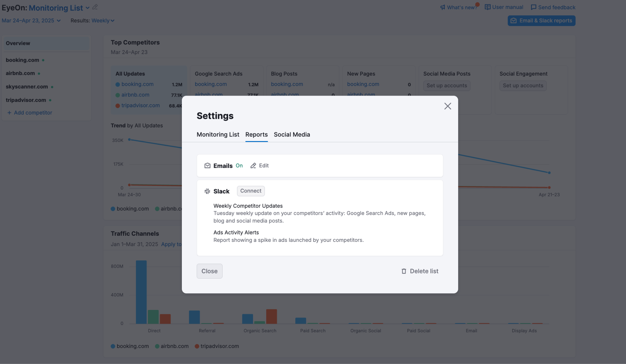626x364 pixels.
Task: Click the trash icon for Delete list
Action: click(x=403, y=271)
